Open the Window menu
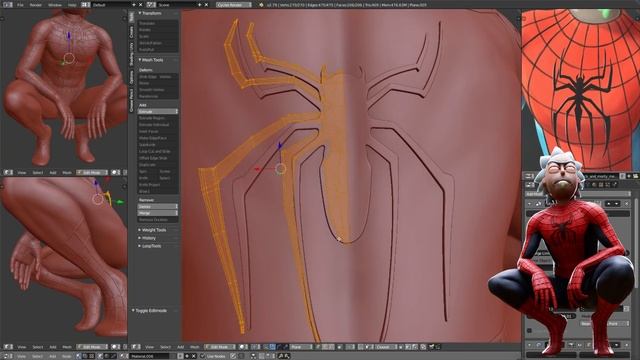The height and width of the screenshot is (360, 640). pyautogui.click(x=55, y=5)
